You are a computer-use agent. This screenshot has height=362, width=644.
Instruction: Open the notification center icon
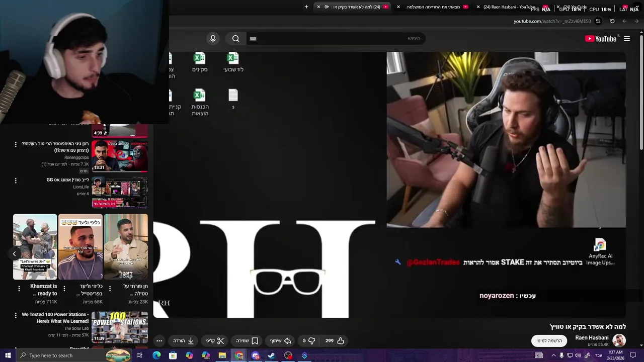633,355
